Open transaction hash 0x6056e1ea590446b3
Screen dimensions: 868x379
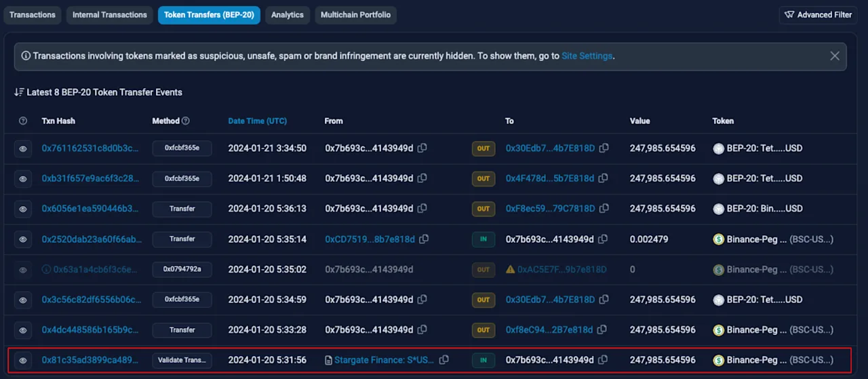tap(91, 209)
